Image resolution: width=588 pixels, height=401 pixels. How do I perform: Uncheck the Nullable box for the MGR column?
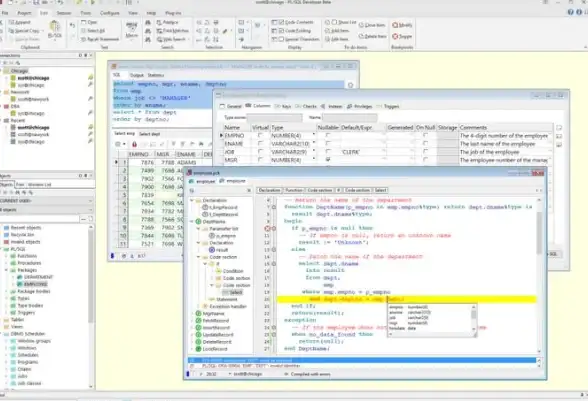click(328, 160)
